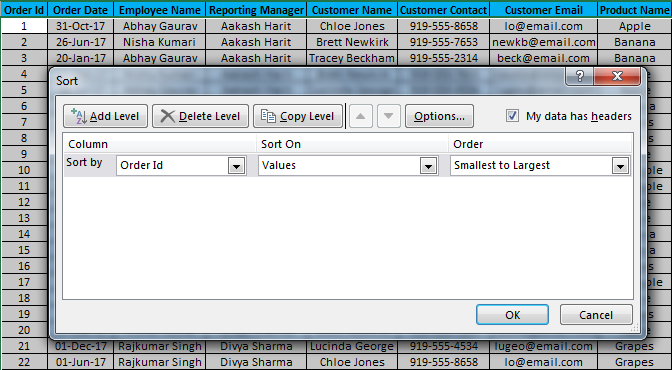Move sort level down with arrow
This screenshot has width=672, height=370.
(x=388, y=116)
